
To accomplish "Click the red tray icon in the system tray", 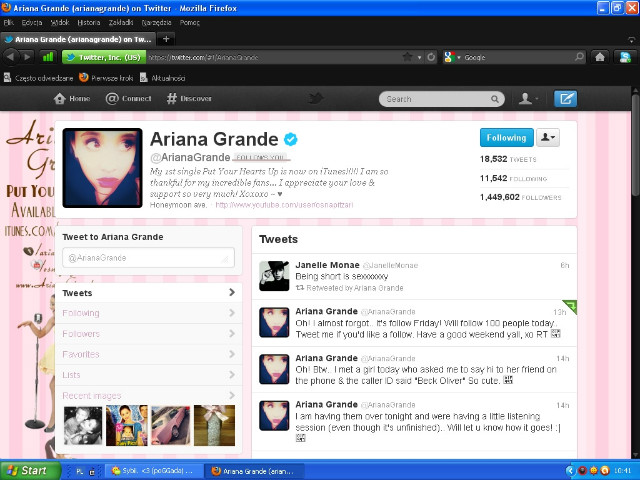I will pyautogui.click(x=582, y=471).
